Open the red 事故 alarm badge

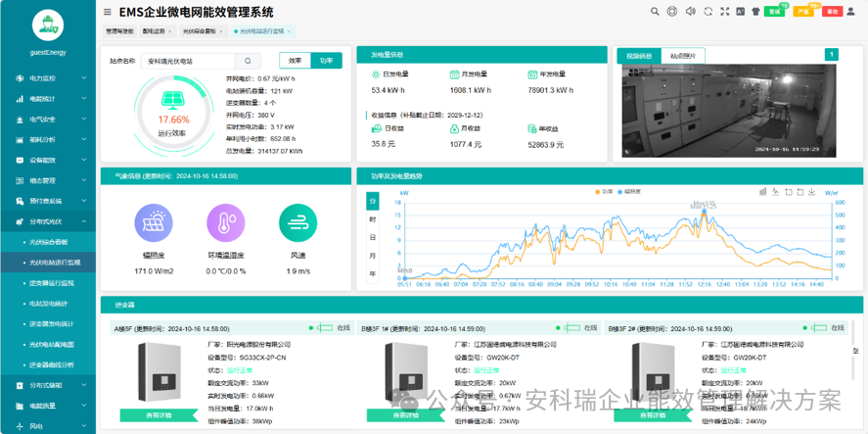click(x=832, y=11)
